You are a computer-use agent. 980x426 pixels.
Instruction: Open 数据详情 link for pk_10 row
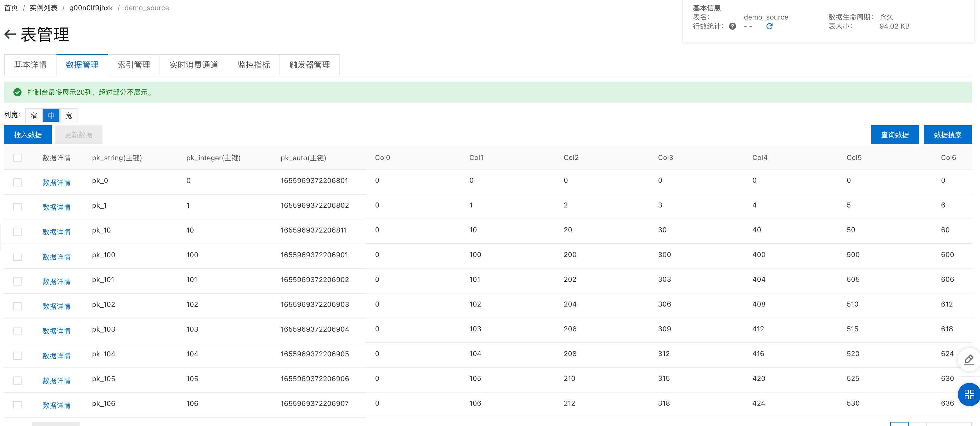tap(56, 232)
